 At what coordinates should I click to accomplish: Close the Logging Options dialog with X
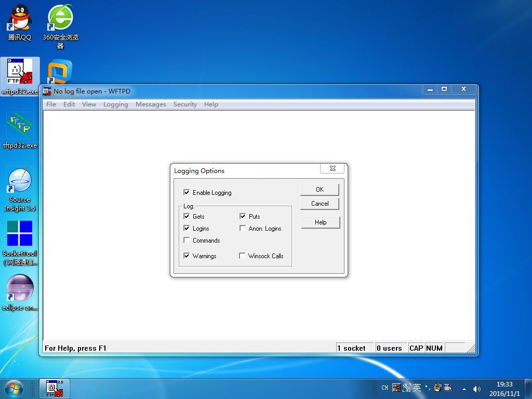pyautogui.click(x=332, y=168)
